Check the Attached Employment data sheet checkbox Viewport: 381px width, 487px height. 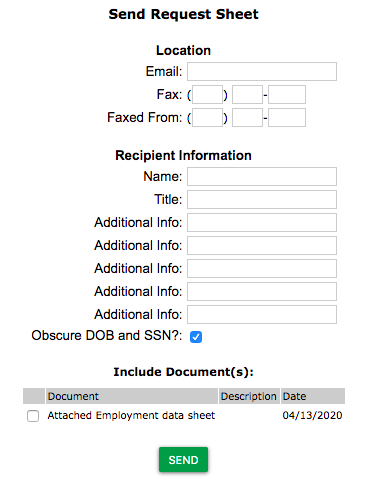click(x=33, y=416)
